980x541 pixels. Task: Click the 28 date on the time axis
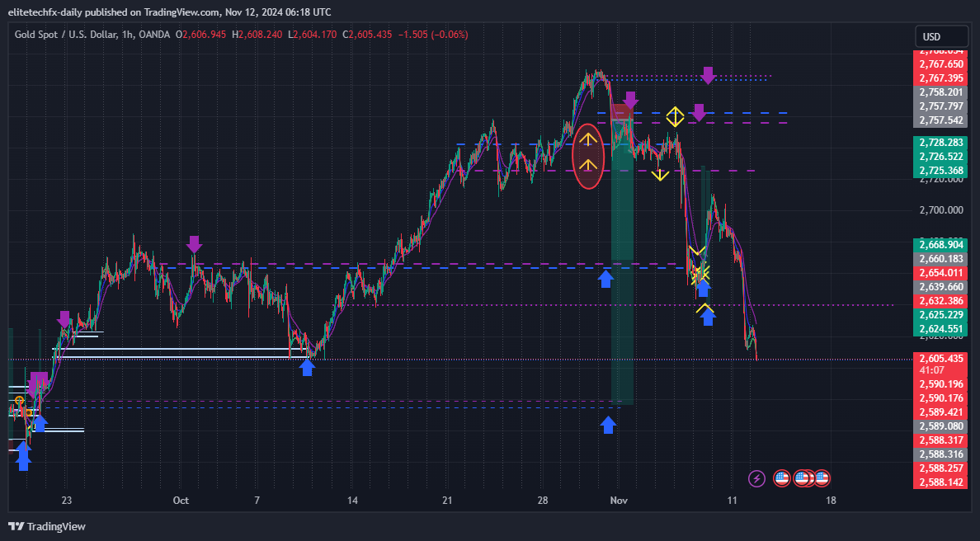click(x=543, y=501)
